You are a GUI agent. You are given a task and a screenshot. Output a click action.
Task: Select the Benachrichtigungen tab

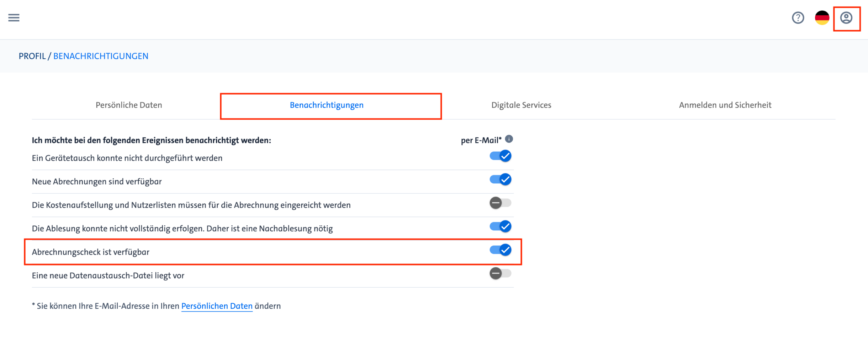pyautogui.click(x=327, y=105)
